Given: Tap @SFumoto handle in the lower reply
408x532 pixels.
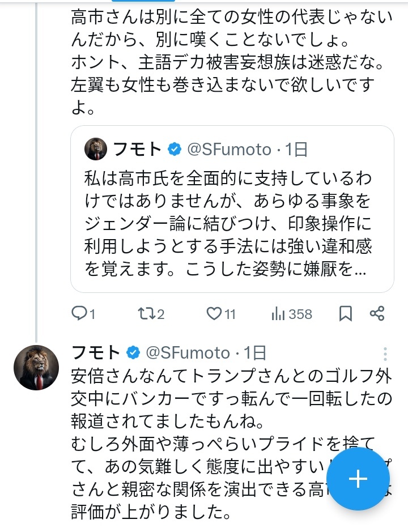Looking at the screenshot, I should tap(187, 352).
